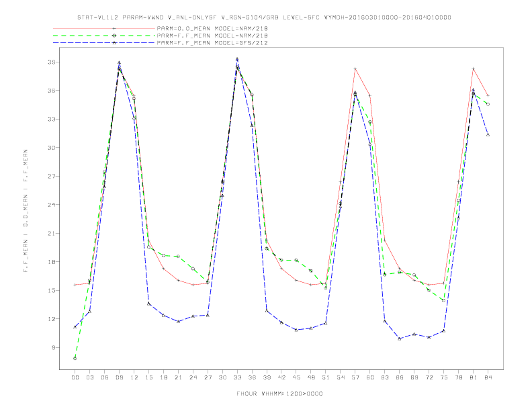
Task: Click y-axis tick label 12
Action: click(x=52, y=319)
